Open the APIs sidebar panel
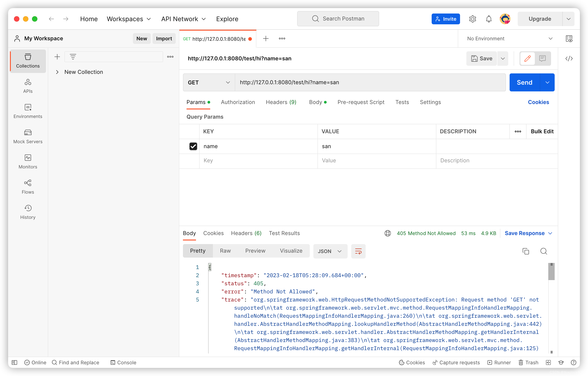Image resolution: width=588 pixels, height=376 pixels. pyautogui.click(x=28, y=86)
